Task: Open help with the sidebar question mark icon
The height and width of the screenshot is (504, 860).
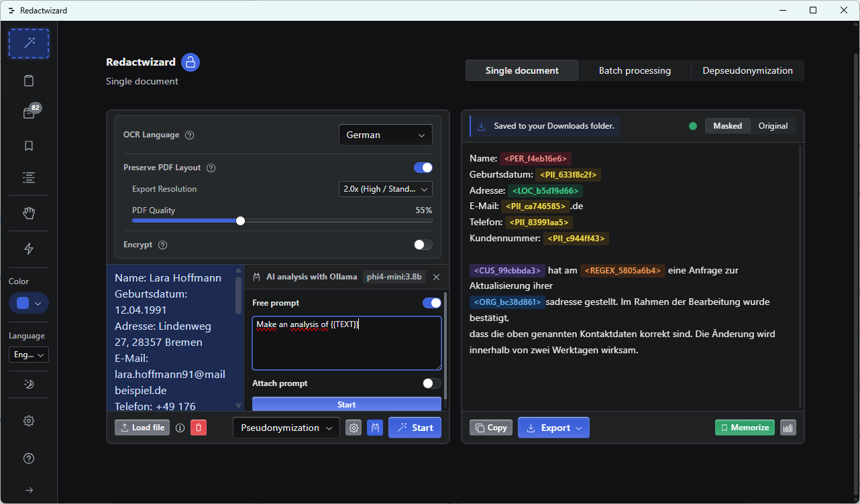Action: 29,458
